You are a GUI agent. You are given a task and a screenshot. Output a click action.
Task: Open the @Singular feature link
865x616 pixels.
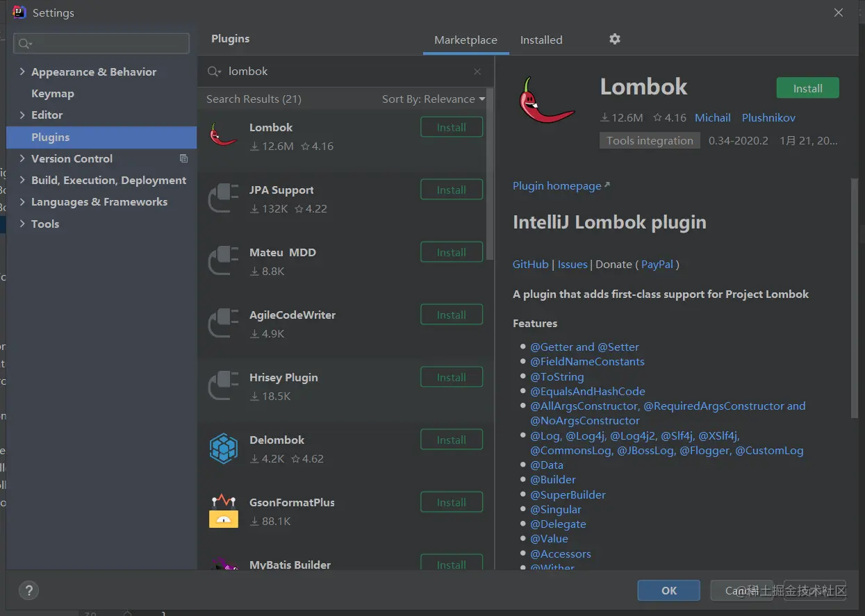point(556,510)
